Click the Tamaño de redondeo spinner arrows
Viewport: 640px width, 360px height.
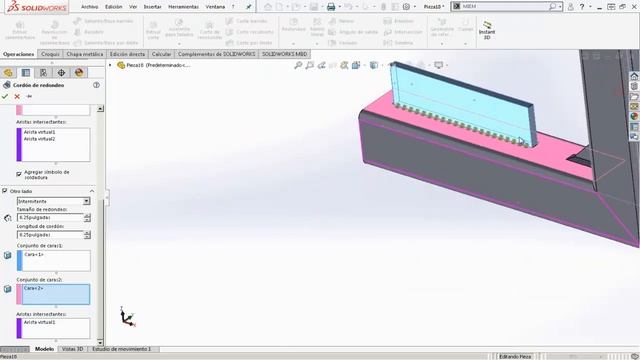click(87, 218)
